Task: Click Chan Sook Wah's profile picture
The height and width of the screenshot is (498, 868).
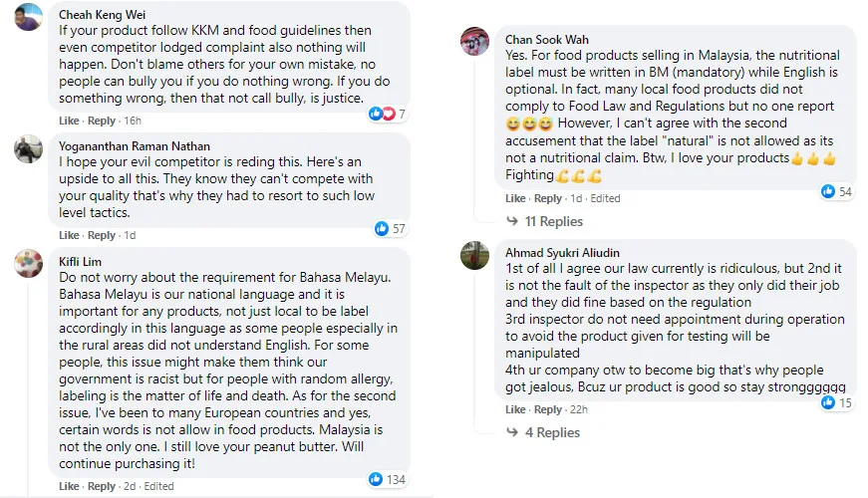Action: tap(474, 42)
